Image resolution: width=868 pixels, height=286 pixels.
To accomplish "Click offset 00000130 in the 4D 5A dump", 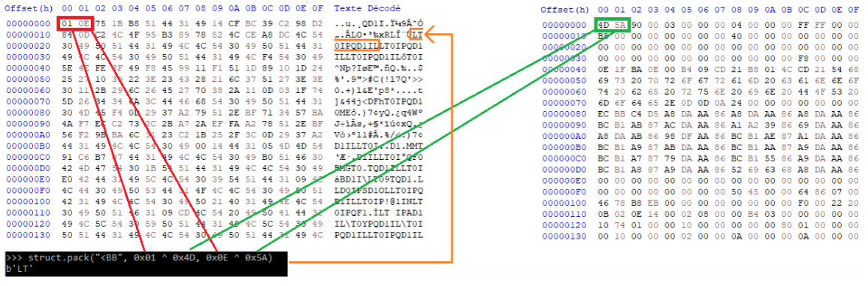I will [564, 236].
